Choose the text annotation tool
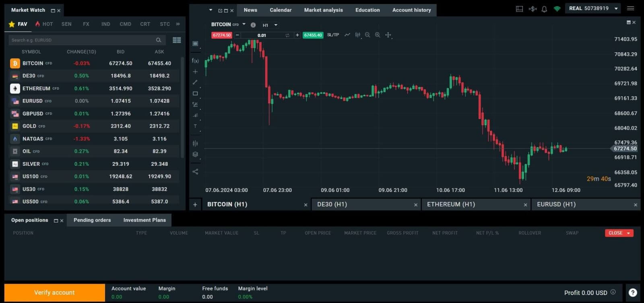 point(195,126)
